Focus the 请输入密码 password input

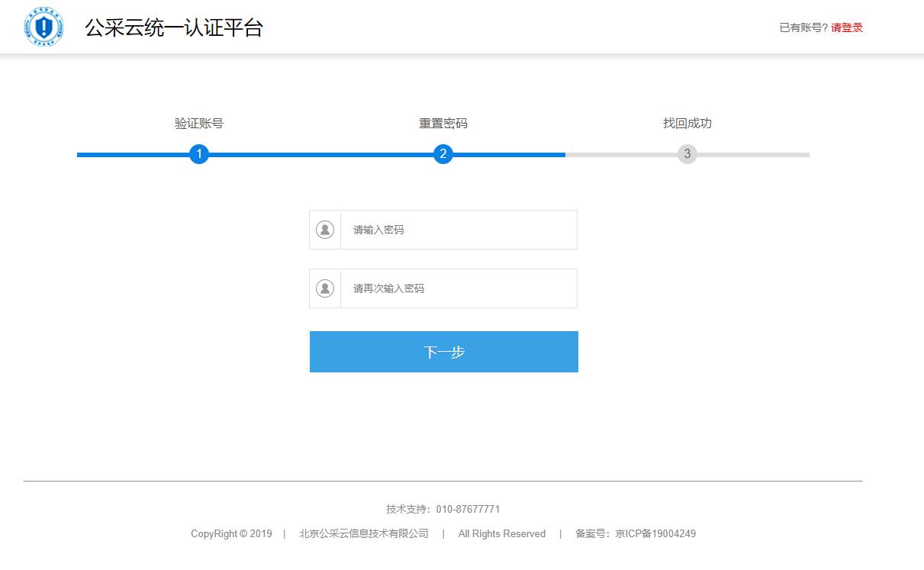click(458, 230)
